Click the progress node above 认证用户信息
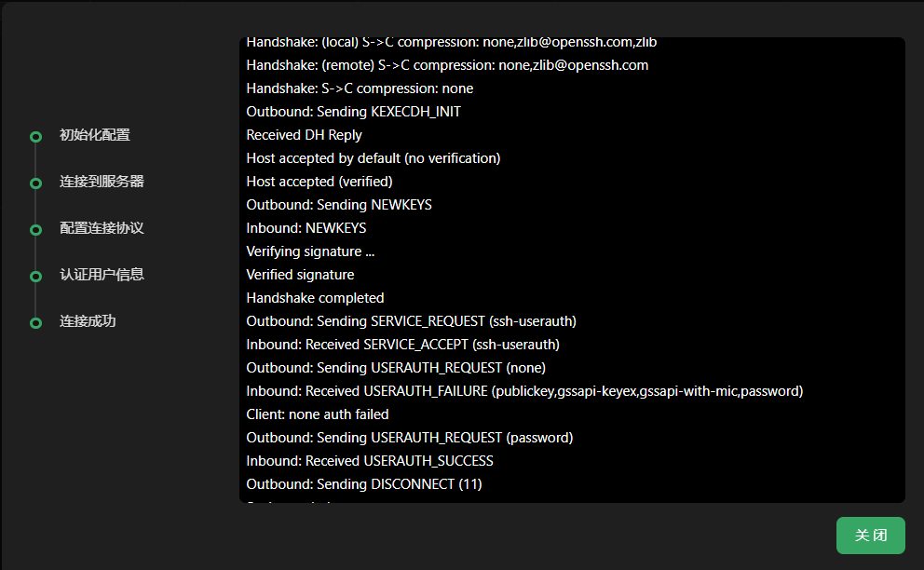Image resolution: width=924 pixels, height=570 pixels. [34, 275]
